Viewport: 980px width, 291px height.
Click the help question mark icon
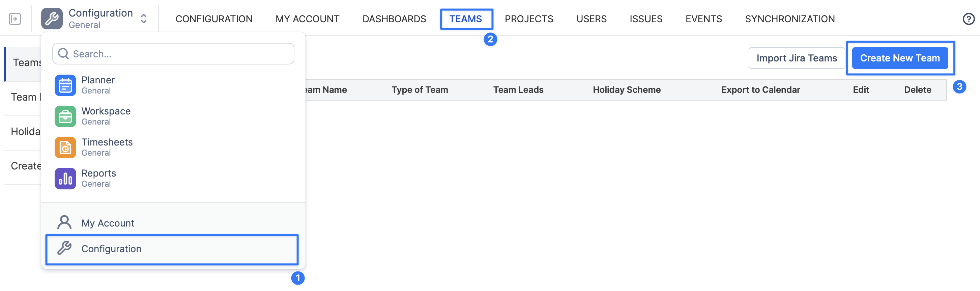pyautogui.click(x=968, y=19)
